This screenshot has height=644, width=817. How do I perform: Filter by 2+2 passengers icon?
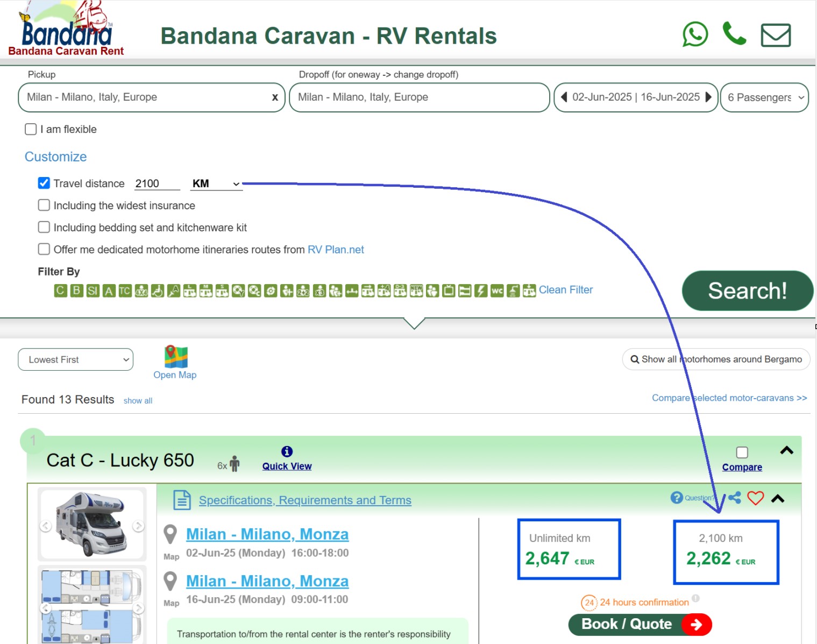[x=303, y=291]
